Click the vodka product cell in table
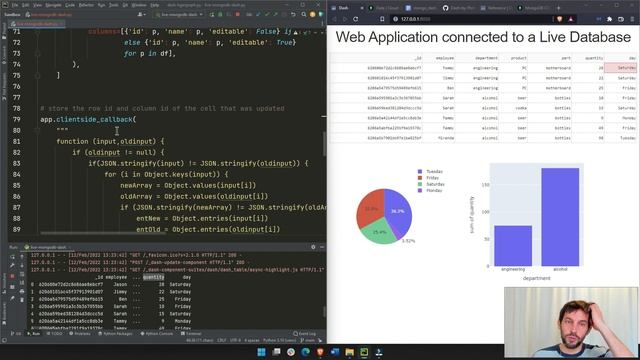The image size is (640, 360). [x=513, y=108]
